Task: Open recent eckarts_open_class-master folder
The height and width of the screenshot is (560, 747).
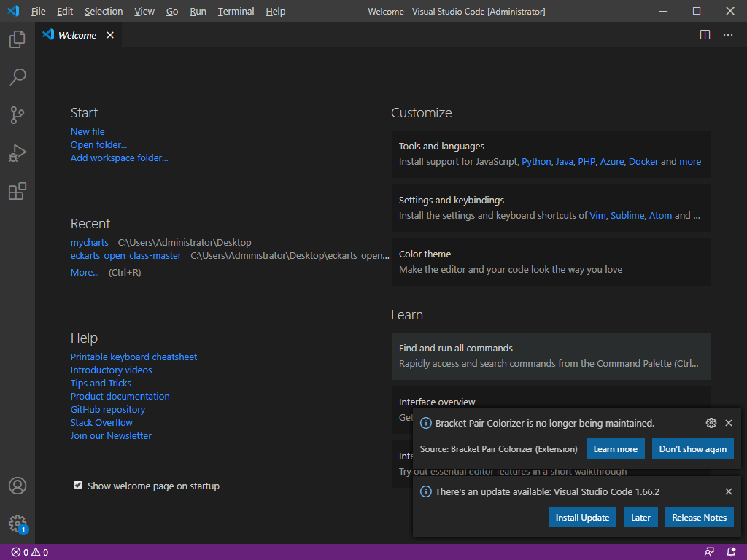Action: 125,256
